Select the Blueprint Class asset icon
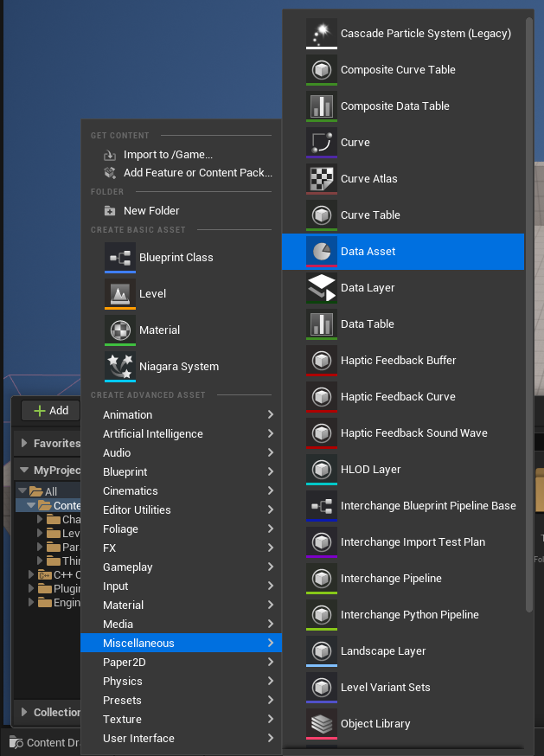 click(x=119, y=257)
